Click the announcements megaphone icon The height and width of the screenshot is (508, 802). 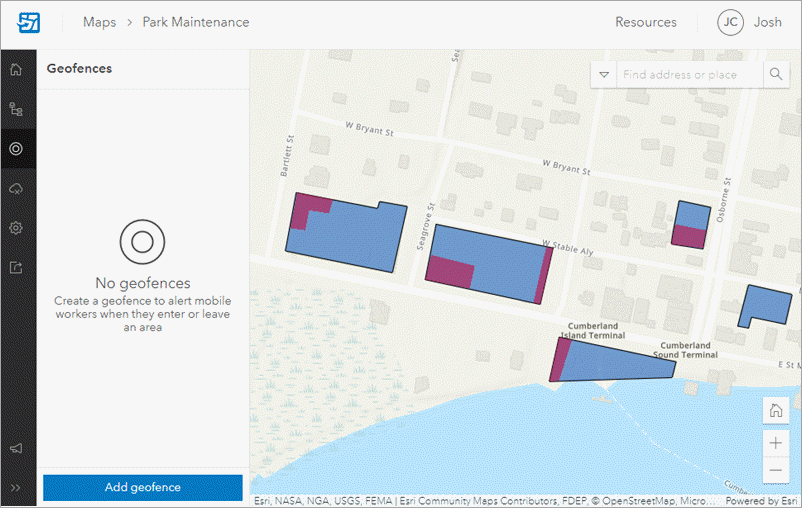[16, 448]
